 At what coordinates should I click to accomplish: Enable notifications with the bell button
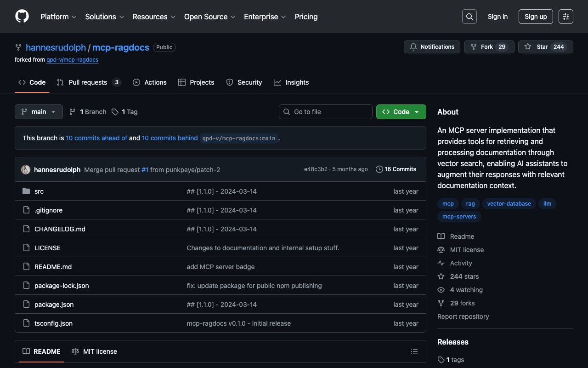[x=432, y=47]
